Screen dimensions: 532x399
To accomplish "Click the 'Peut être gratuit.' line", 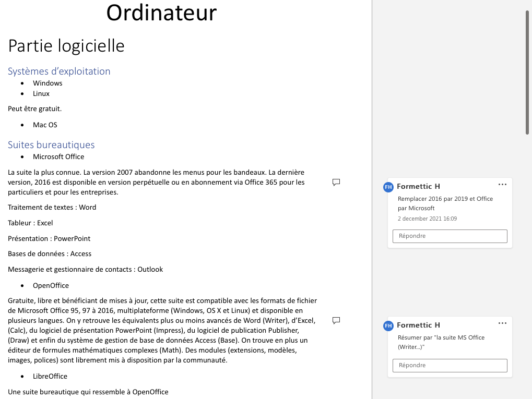I will (x=34, y=109).
